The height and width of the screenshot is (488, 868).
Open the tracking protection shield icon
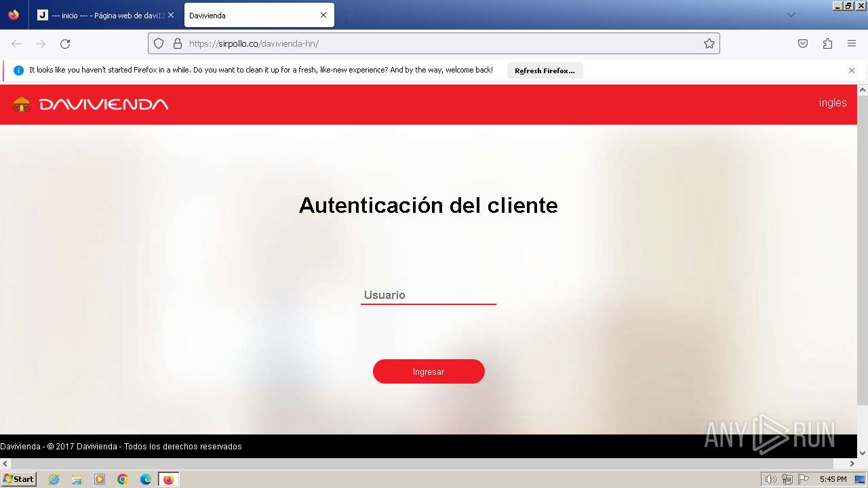[159, 43]
